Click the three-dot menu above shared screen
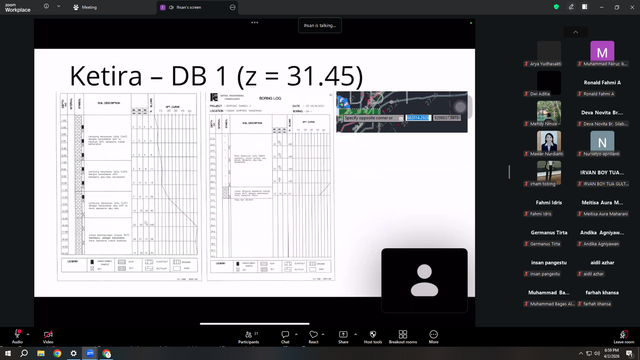640x360 pixels. coord(255,23)
